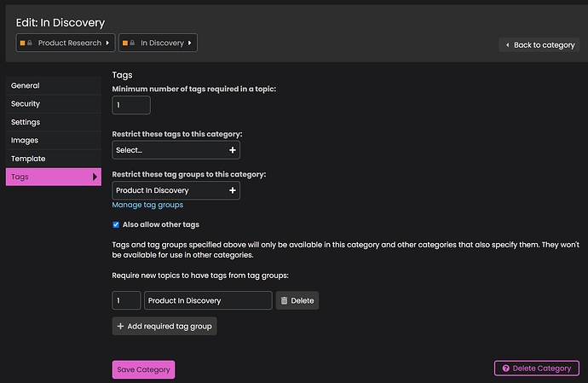588x383 pixels.
Task: Switch to the Images tab
Action: [x=54, y=140]
